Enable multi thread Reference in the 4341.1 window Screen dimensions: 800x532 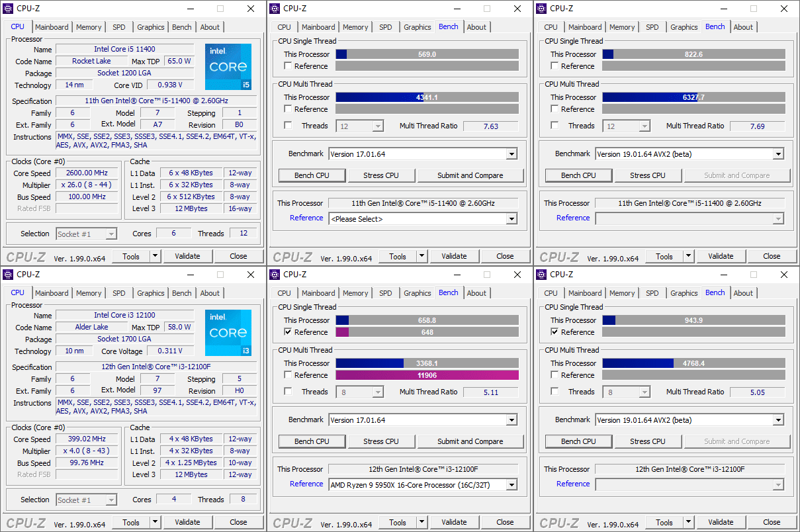288,109
